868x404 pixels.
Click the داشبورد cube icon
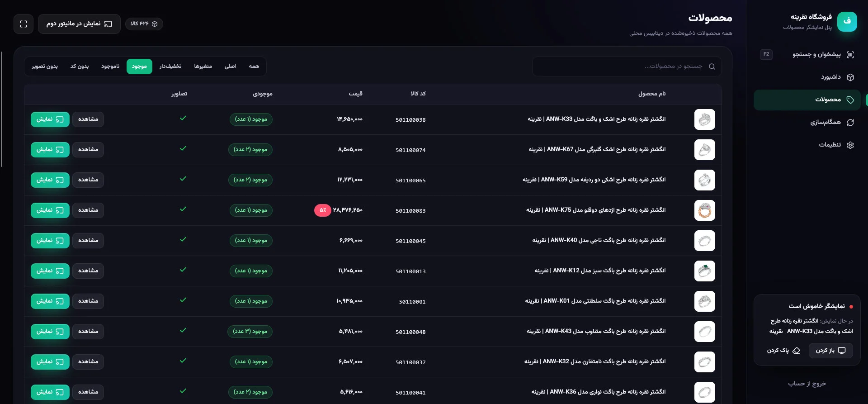tap(850, 77)
